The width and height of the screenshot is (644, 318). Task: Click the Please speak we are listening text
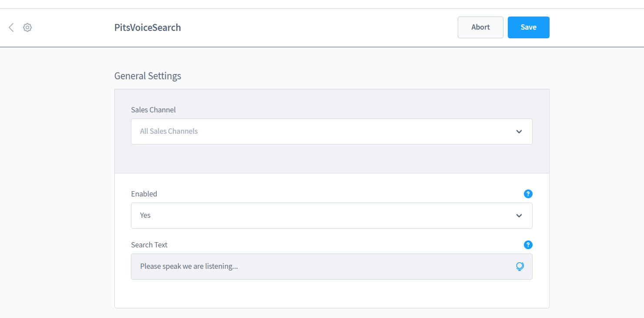click(x=188, y=266)
